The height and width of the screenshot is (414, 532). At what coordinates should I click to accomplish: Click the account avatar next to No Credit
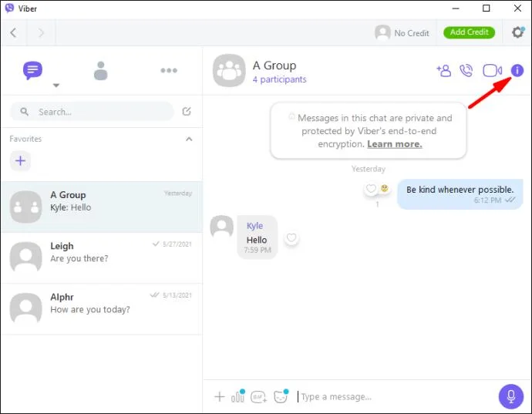pos(382,32)
